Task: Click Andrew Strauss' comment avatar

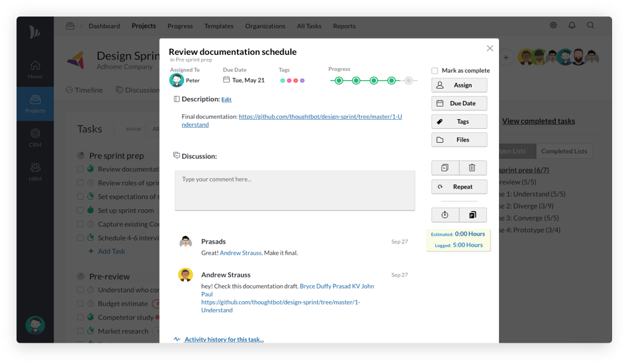Action: [185, 275]
